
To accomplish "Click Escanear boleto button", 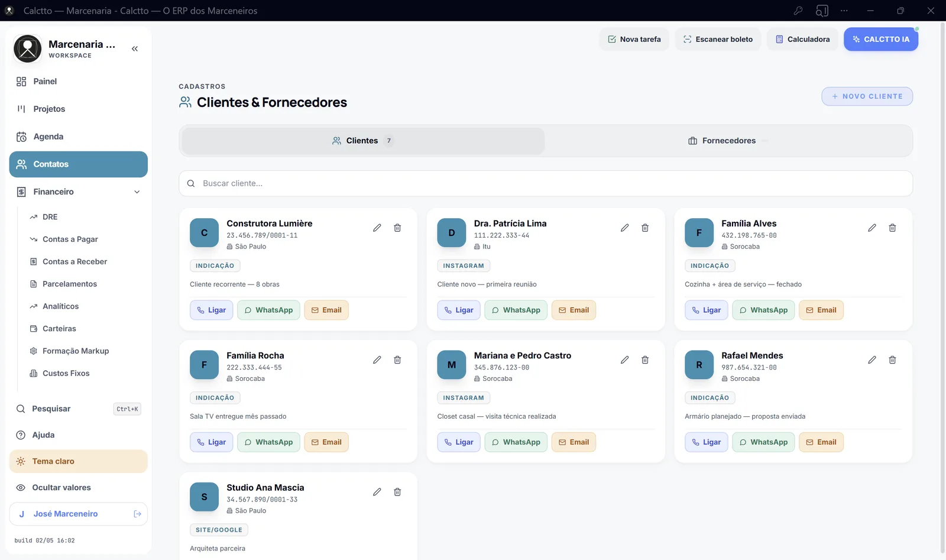I will point(718,39).
